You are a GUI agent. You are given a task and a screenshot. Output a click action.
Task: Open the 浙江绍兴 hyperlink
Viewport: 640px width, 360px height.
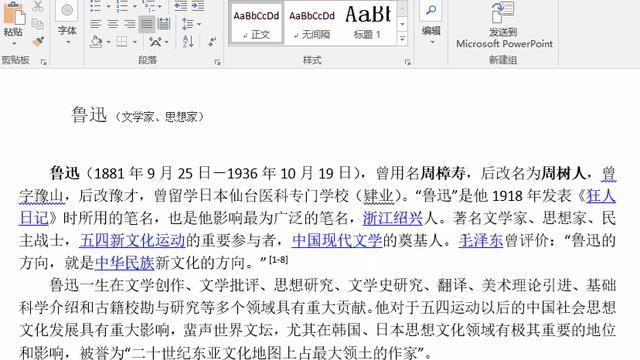click(393, 218)
